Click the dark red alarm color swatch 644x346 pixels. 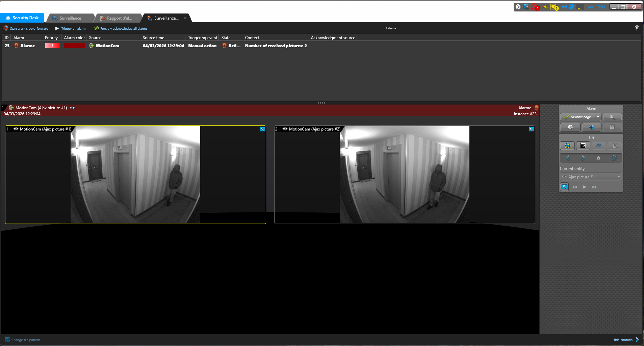click(x=75, y=46)
